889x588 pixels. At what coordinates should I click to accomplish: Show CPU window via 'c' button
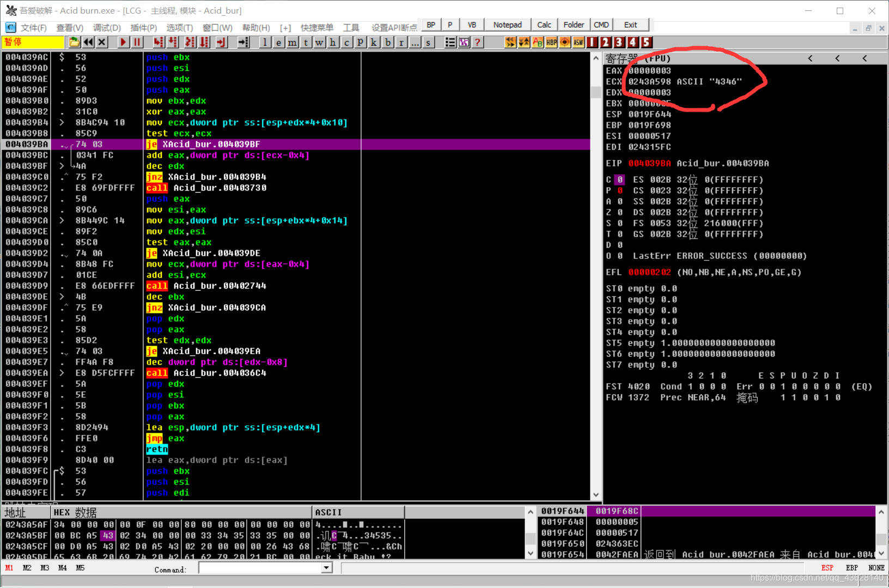tap(347, 42)
